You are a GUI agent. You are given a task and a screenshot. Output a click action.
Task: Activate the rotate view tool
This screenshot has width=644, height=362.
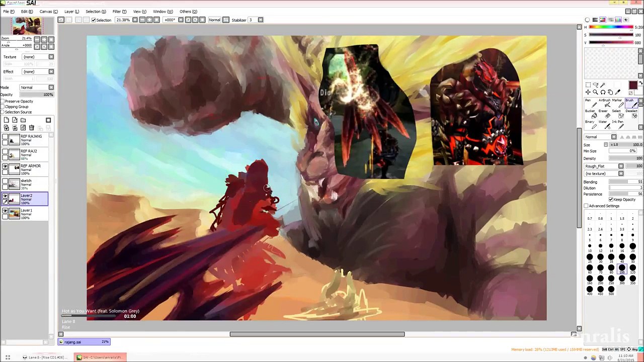(x=603, y=93)
